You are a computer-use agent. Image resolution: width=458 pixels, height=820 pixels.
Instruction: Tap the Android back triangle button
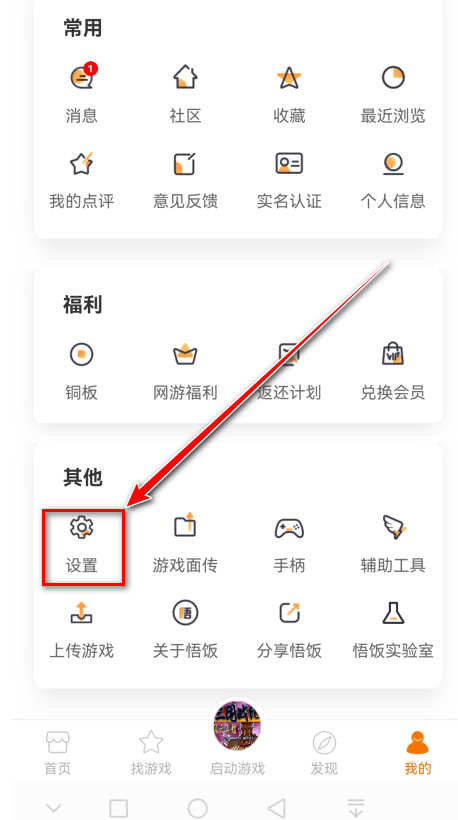(x=277, y=808)
